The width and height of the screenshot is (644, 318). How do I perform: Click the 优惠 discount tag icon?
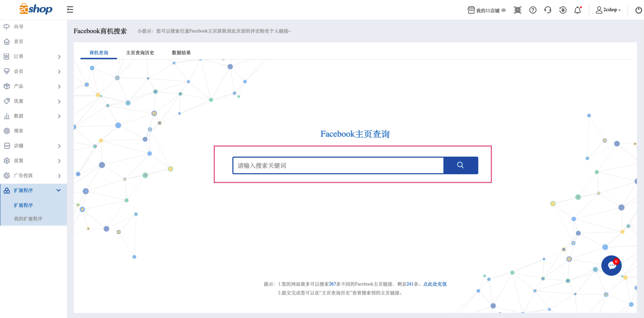click(x=7, y=101)
